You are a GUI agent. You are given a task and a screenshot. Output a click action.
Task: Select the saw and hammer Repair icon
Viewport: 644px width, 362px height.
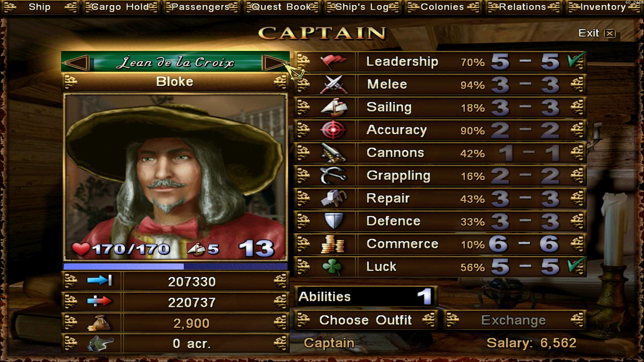[333, 198]
